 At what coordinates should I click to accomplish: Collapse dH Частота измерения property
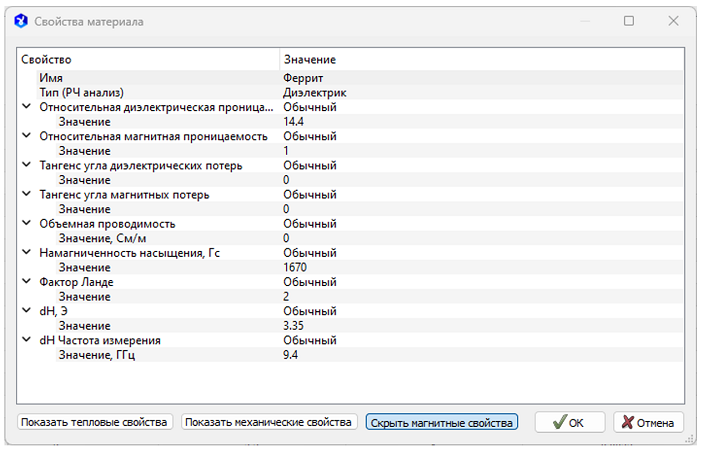(27, 340)
